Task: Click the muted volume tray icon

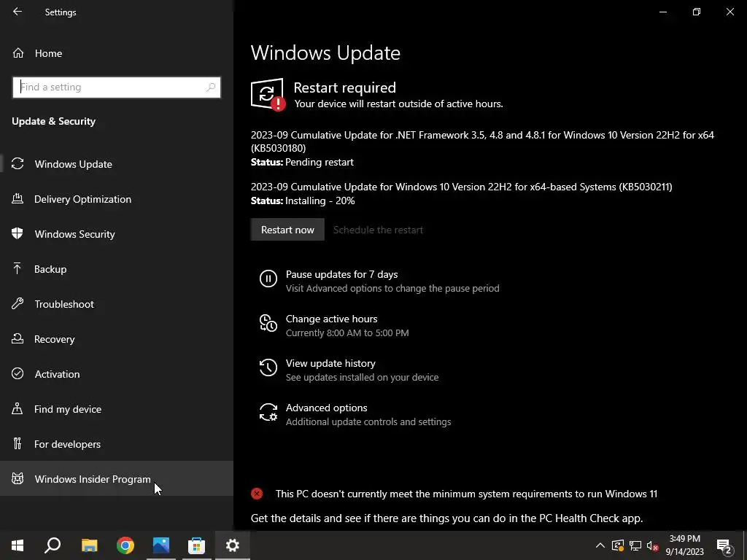Action: (653, 545)
